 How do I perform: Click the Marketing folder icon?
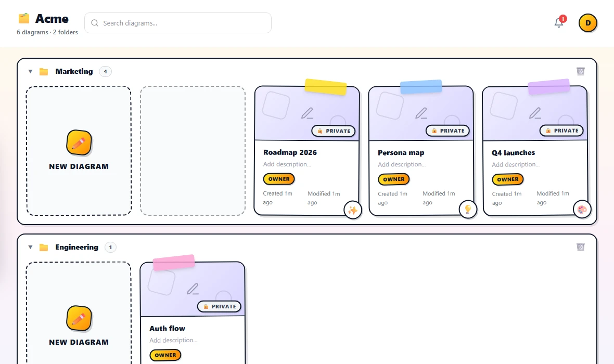pyautogui.click(x=44, y=72)
